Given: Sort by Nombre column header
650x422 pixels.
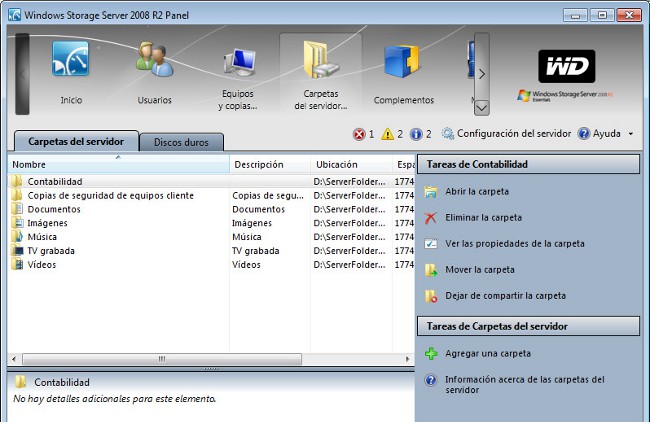Looking at the screenshot, I should point(119,165).
